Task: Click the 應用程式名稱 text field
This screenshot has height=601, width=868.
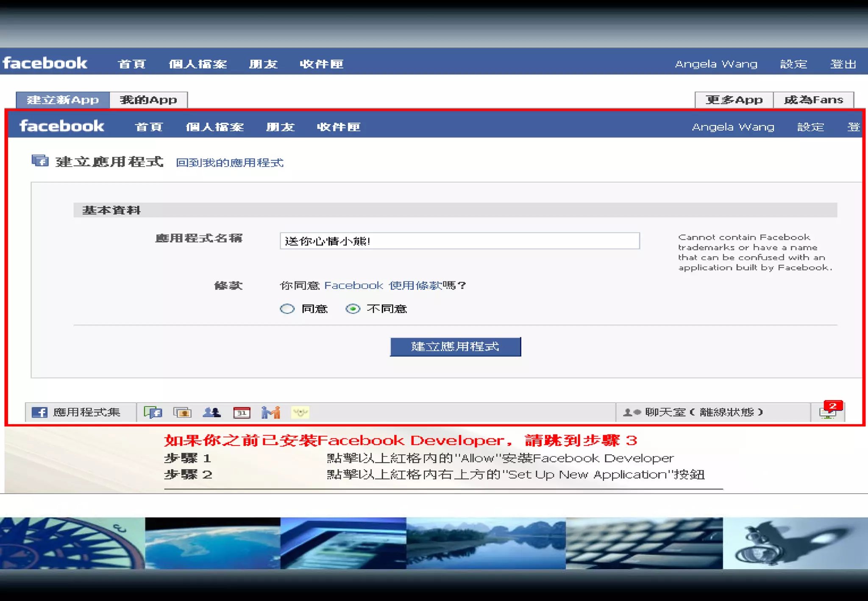Action: coord(459,241)
